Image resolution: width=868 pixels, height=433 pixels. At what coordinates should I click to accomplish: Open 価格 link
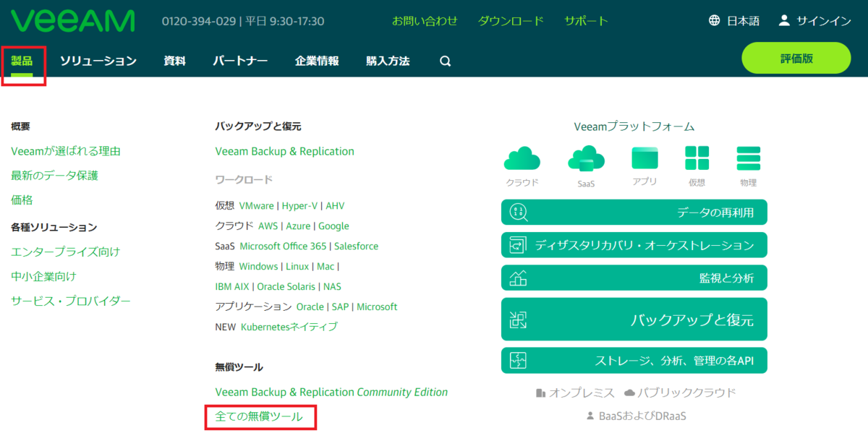(22, 200)
